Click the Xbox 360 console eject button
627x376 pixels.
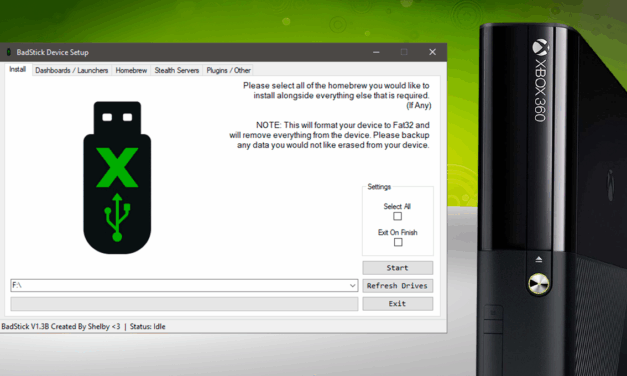[539, 260]
